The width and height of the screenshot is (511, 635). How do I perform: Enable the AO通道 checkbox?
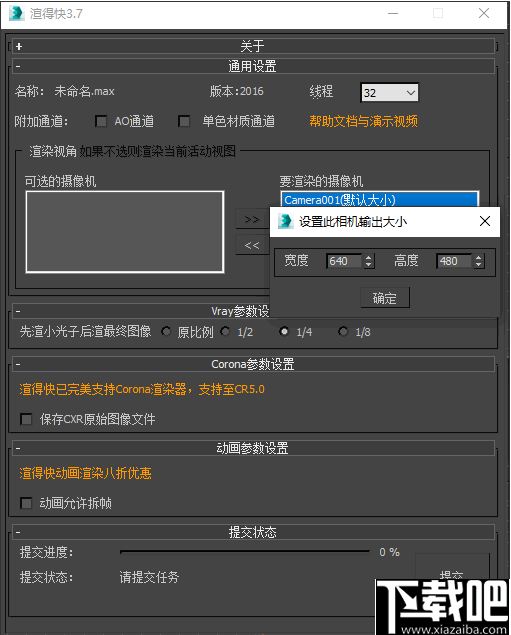(x=101, y=121)
